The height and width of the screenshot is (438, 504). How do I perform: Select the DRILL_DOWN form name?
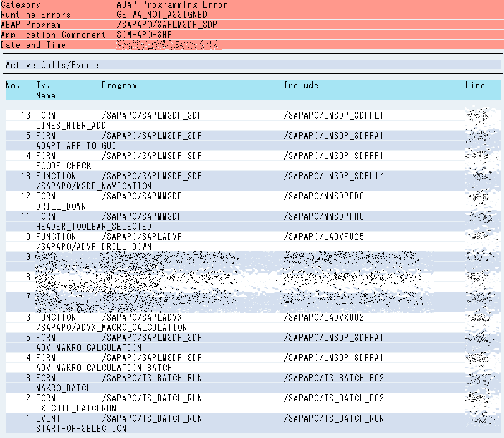point(61,206)
